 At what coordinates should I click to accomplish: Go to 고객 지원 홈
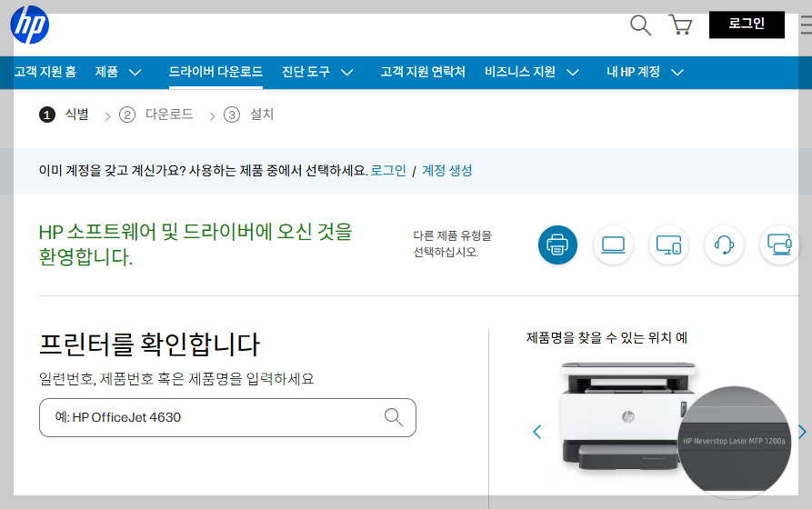click(45, 72)
